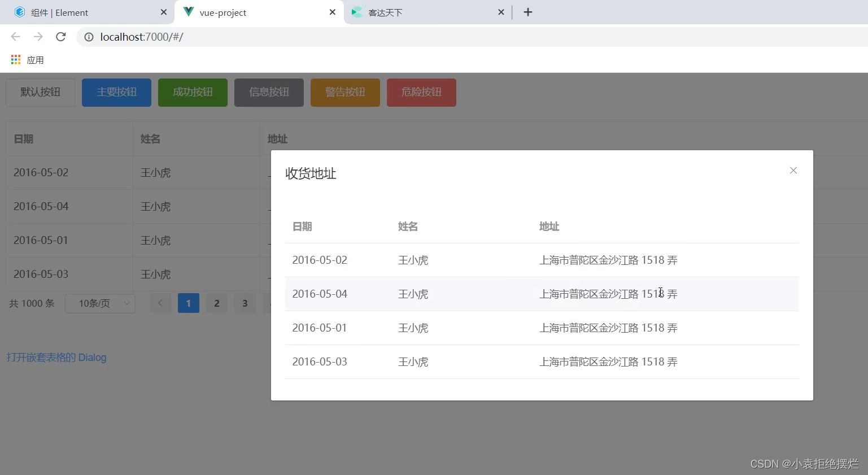Viewport: 868px width, 475px height.
Task: Click the address in the dialog's 2016-05-03 row
Action: (608, 362)
